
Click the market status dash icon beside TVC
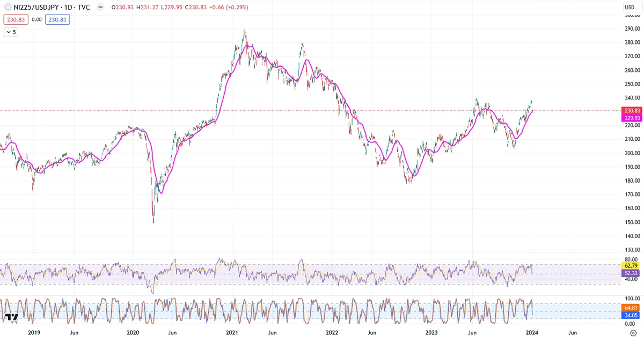[x=100, y=8]
